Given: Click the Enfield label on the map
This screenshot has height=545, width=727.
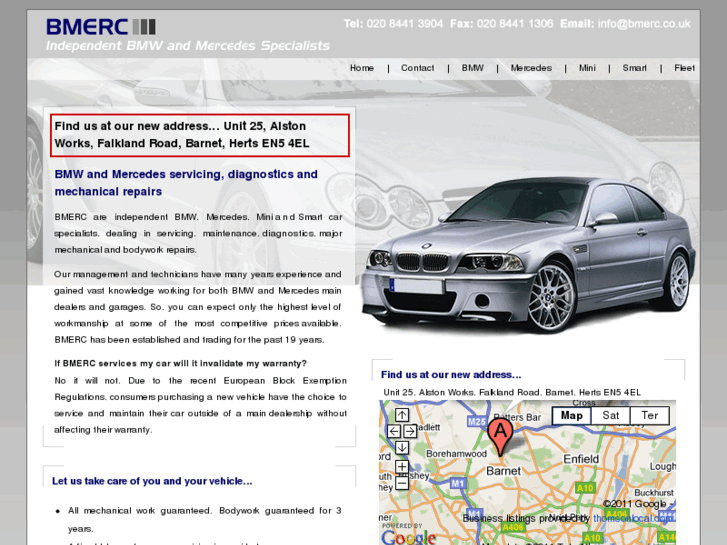Looking at the screenshot, I should (581, 459).
